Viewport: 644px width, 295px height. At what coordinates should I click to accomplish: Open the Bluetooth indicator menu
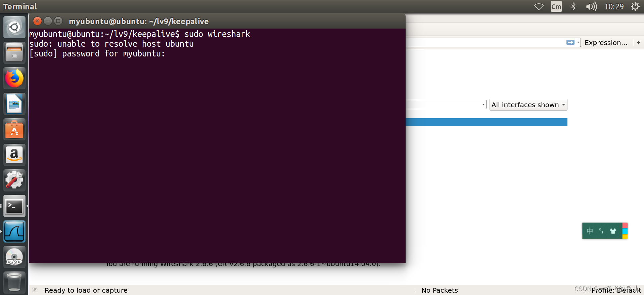point(573,7)
